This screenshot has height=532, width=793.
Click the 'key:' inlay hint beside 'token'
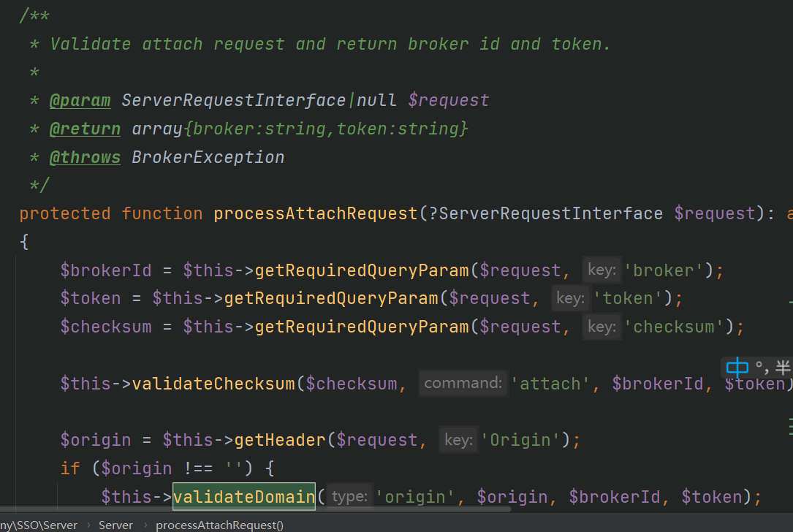pos(569,297)
